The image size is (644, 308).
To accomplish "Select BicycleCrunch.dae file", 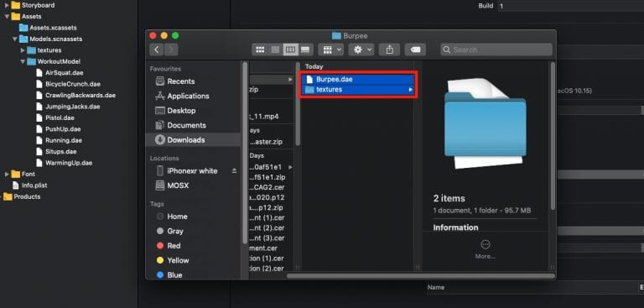I will click(68, 84).
